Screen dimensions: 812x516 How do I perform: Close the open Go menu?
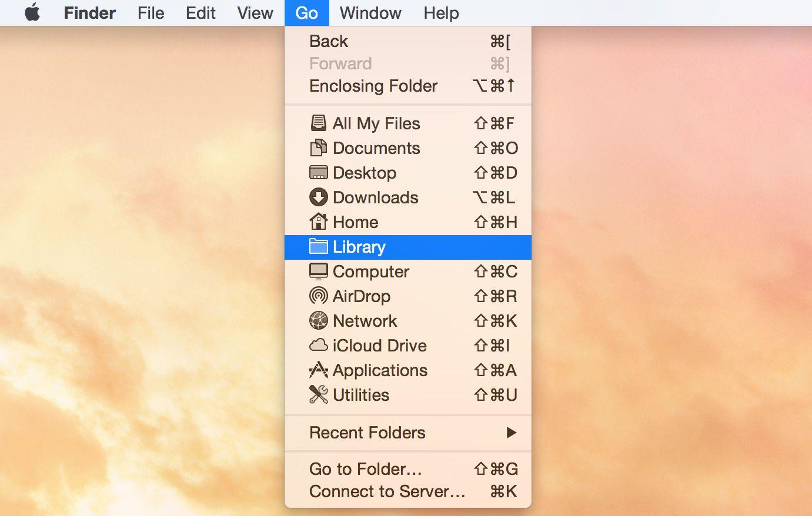tap(307, 13)
